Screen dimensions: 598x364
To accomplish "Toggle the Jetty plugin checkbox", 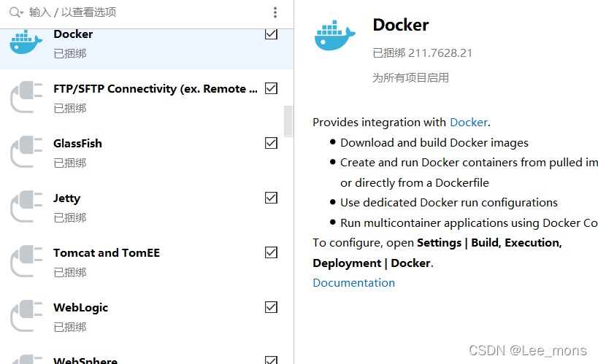I will 271,198.
